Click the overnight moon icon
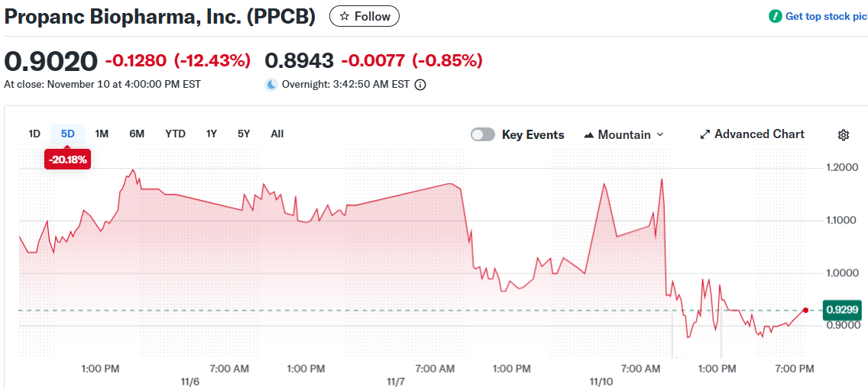The width and height of the screenshot is (868, 390). pos(271,85)
